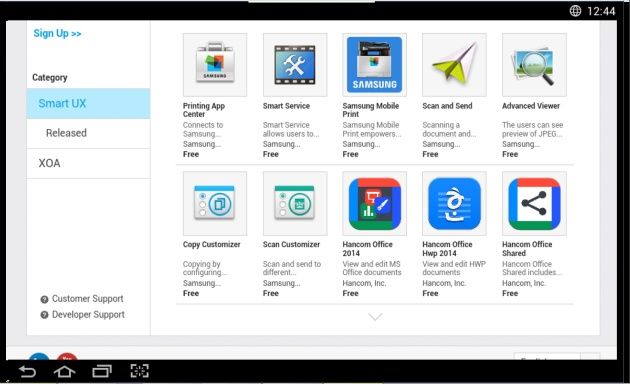Click Free price under Hancom Office 2014

tap(350, 293)
